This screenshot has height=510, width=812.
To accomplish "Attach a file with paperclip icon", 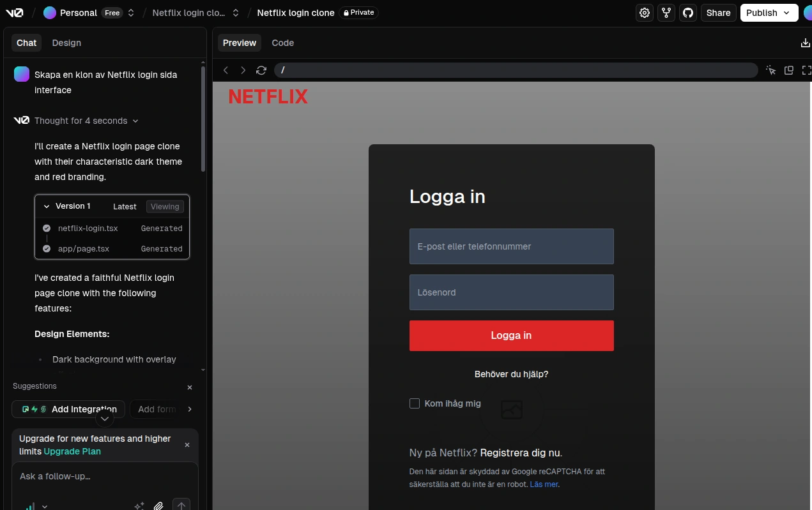I will tap(159, 506).
